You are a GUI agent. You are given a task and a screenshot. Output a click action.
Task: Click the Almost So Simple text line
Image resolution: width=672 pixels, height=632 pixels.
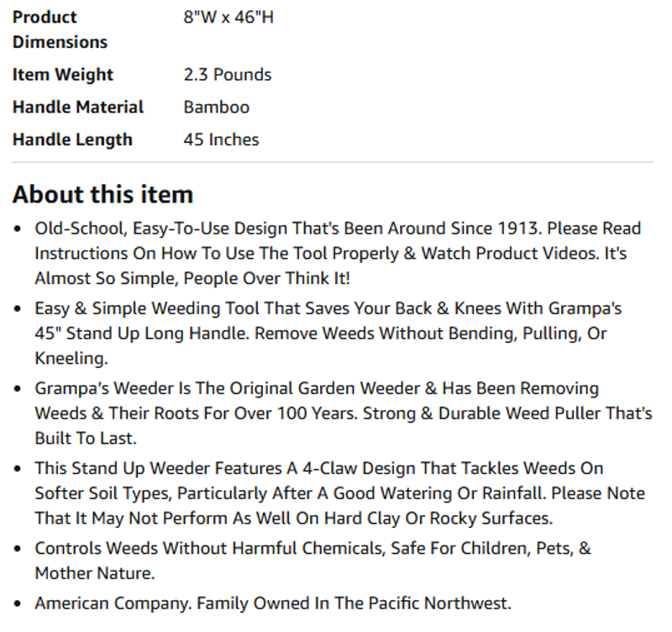[x=192, y=278]
